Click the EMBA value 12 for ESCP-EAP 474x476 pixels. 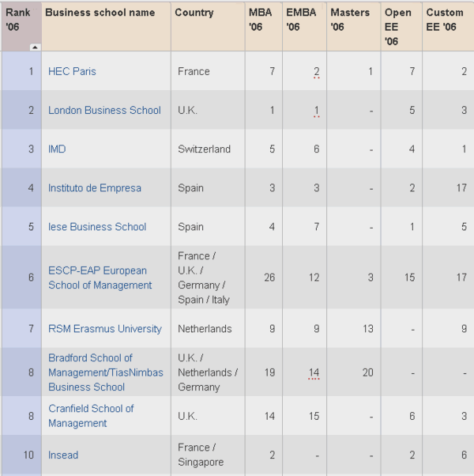point(314,278)
